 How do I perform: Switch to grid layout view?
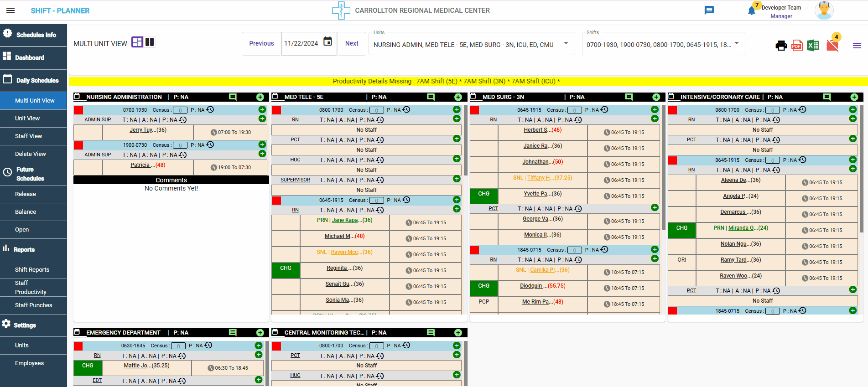pyautogui.click(x=137, y=42)
